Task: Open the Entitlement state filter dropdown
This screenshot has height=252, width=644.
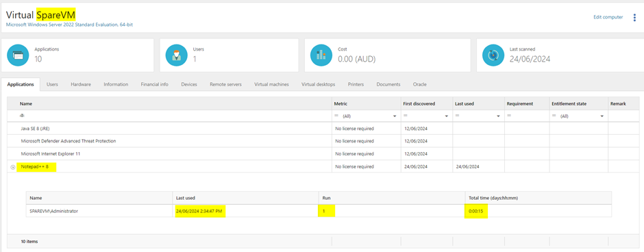Action: (602, 116)
